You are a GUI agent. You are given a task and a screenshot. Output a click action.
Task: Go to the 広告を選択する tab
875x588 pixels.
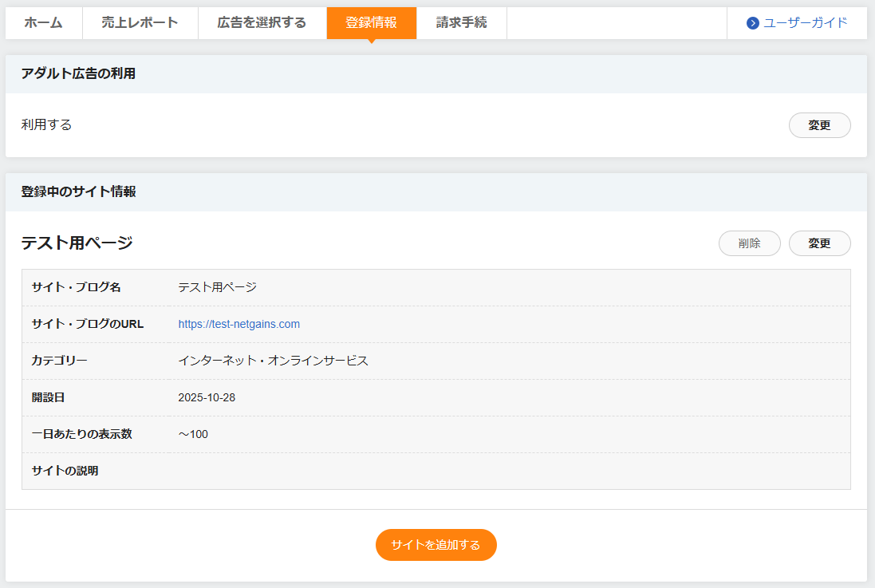(262, 23)
